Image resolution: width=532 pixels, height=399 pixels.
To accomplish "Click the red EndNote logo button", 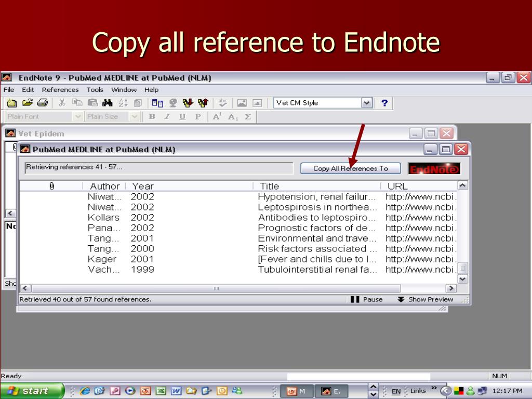I will click(434, 169).
